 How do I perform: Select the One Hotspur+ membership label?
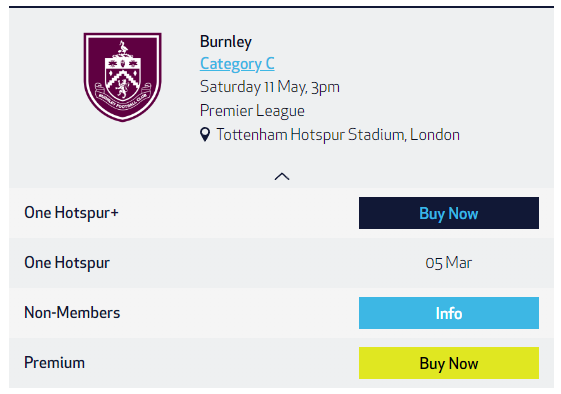click(x=71, y=213)
